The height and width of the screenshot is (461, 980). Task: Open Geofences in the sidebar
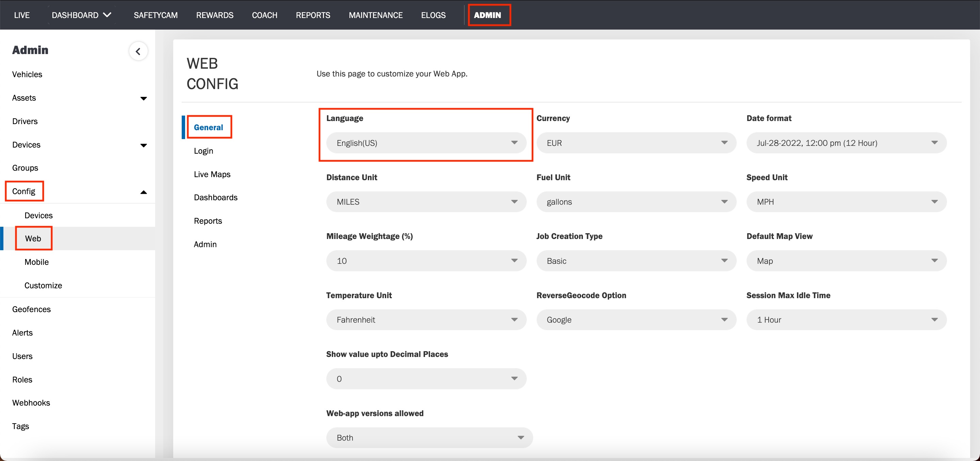coord(31,309)
